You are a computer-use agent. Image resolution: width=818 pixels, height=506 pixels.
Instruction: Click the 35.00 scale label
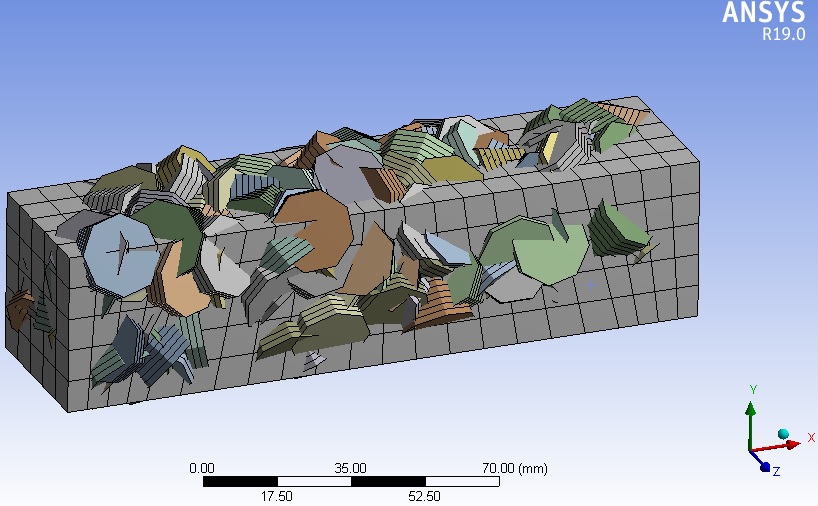pos(350,468)
